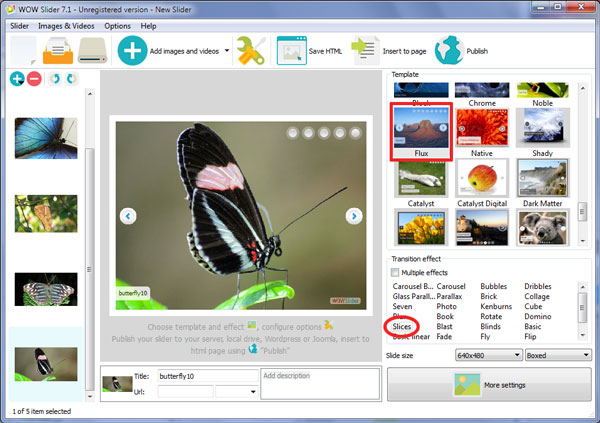Open the Options menu
This screenshot has width=600, height=423.
[x=117, y=26]
